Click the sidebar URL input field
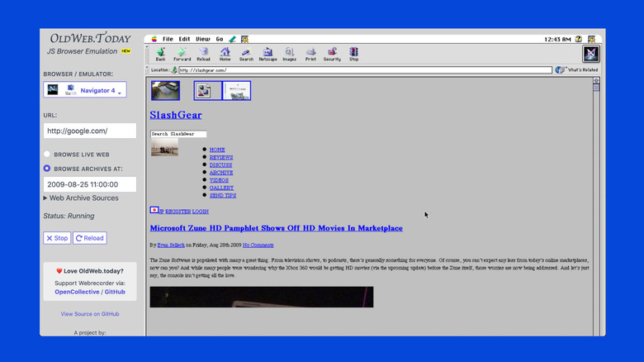The image size is (644, 362). pyautogui.click(x=90, y=131)
